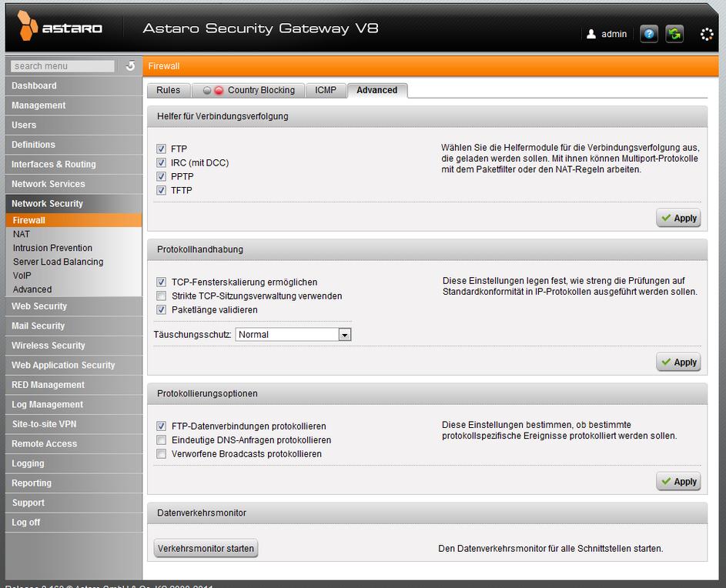
Task: Enable Verworfene Broadcasts protokollieren checkbox
Action: point(162,454)
